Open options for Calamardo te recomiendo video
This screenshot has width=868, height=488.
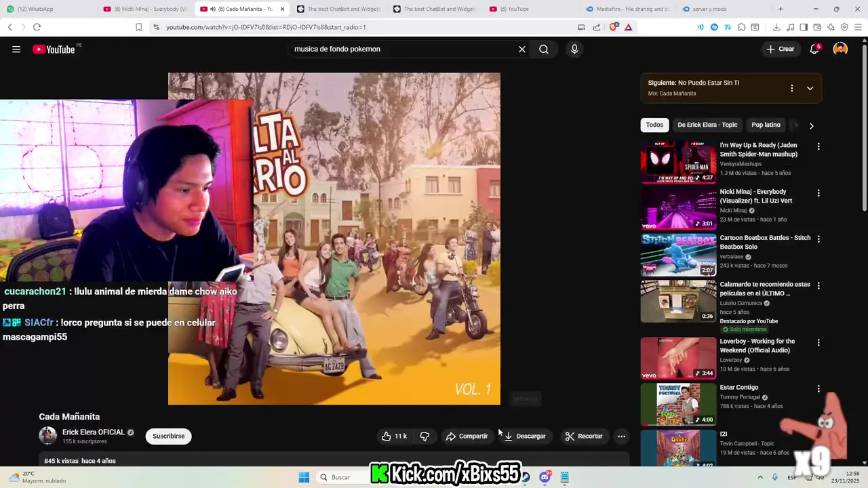coord(818,286)
